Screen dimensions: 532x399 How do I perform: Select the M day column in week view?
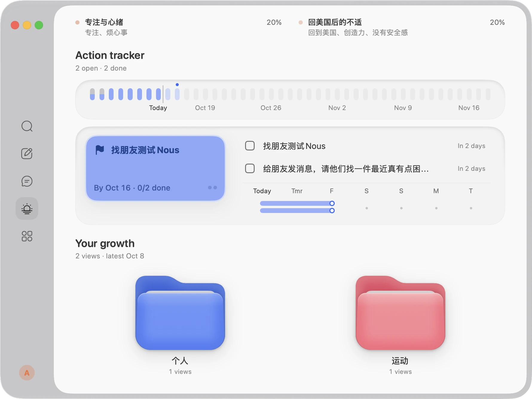[x=436, y=191]
